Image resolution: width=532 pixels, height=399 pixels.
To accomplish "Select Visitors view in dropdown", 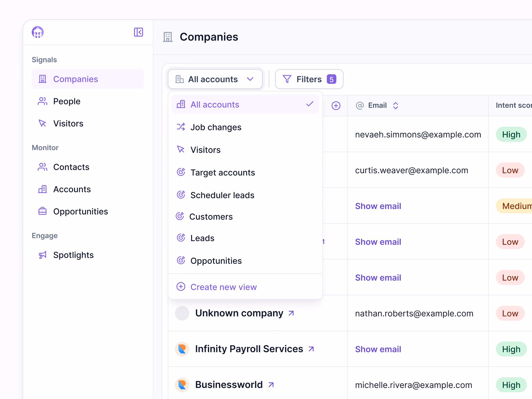I will (245, 150).
